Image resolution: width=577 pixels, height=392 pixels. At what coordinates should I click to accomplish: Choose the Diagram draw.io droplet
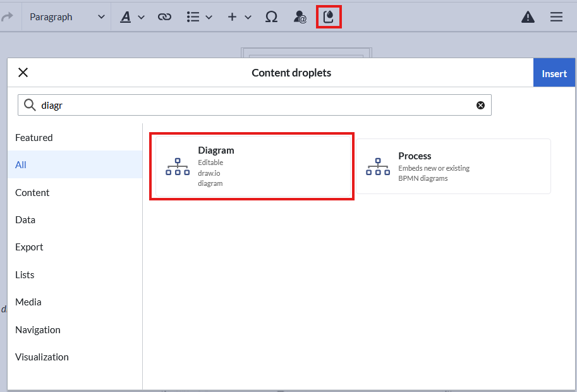252,167
